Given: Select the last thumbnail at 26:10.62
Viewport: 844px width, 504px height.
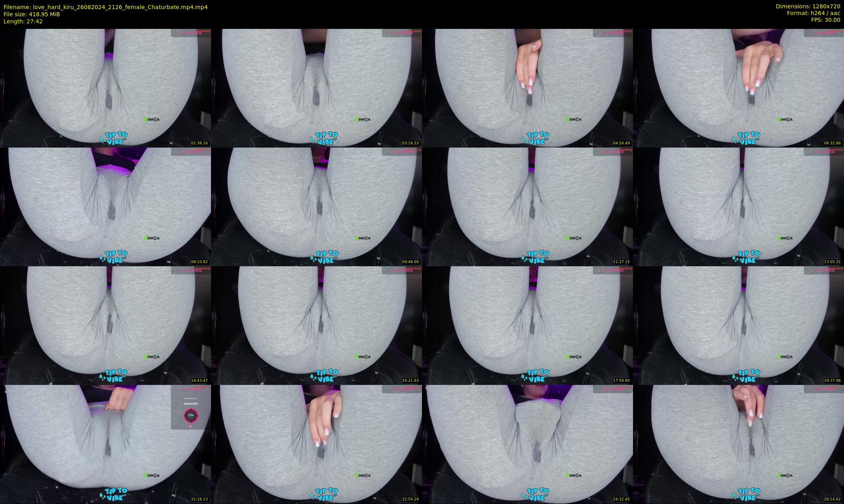Looking at the screenshot, I should [x=738, y=444].
